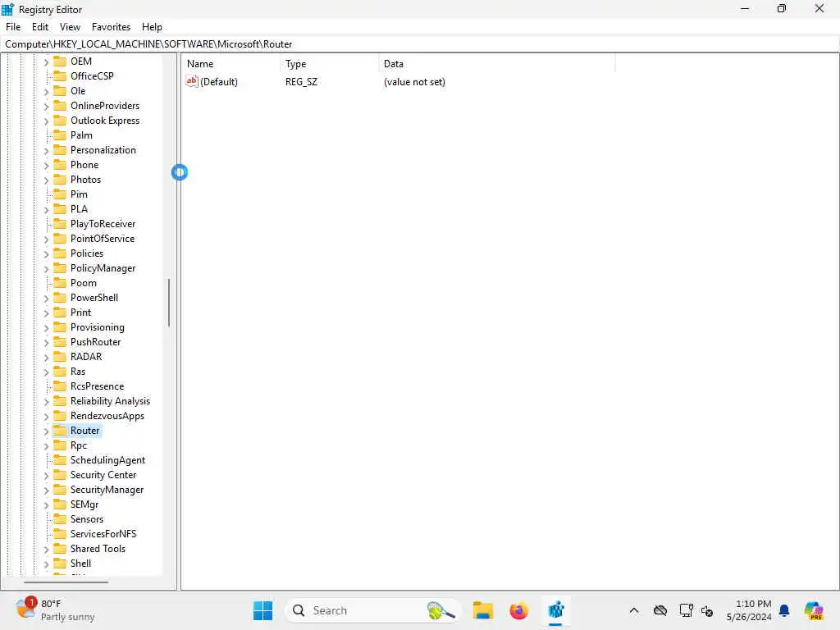Open the Windows Start menu
This screenshot has height=630, width=840.
click(x=262, y=610)
